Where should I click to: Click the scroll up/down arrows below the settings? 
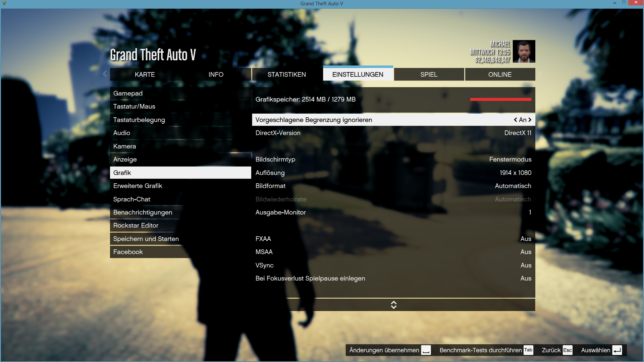pos(393,305)
